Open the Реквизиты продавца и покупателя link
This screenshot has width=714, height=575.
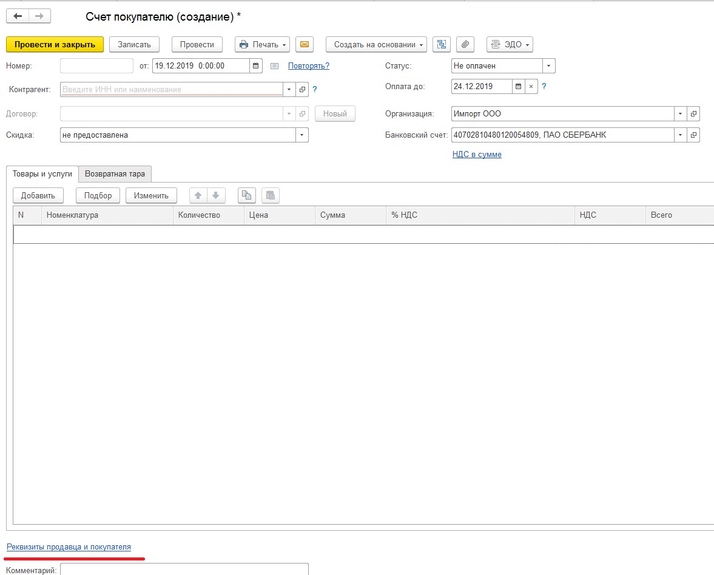point(68,547)
